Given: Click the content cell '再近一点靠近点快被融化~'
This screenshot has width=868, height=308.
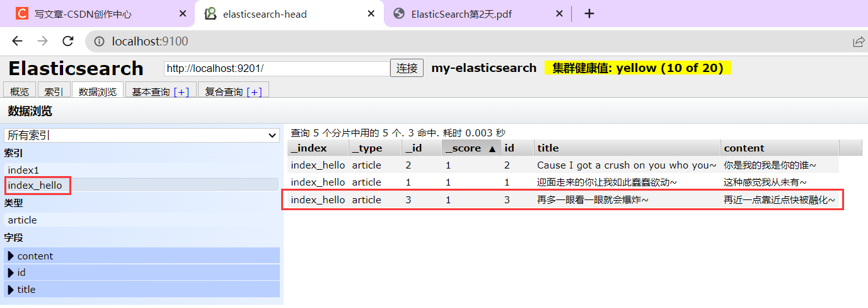Looking at the screenshot, I should point(779,200).
